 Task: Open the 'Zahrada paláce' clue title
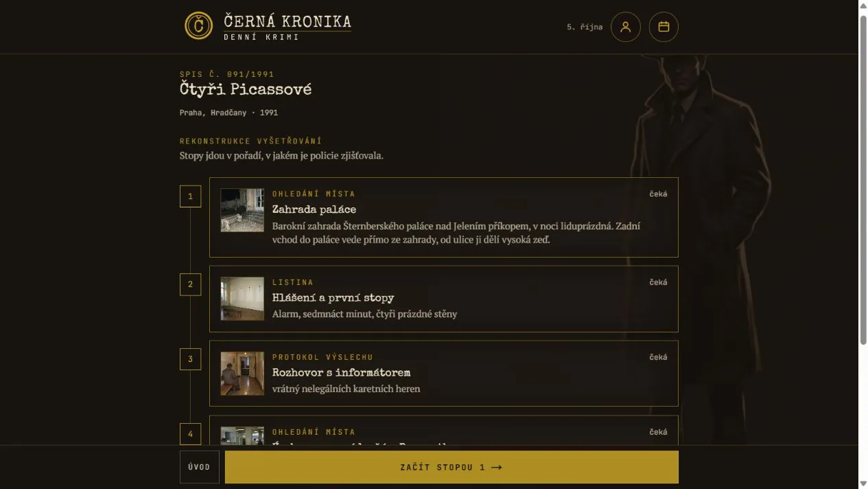(x=314, y=209)
